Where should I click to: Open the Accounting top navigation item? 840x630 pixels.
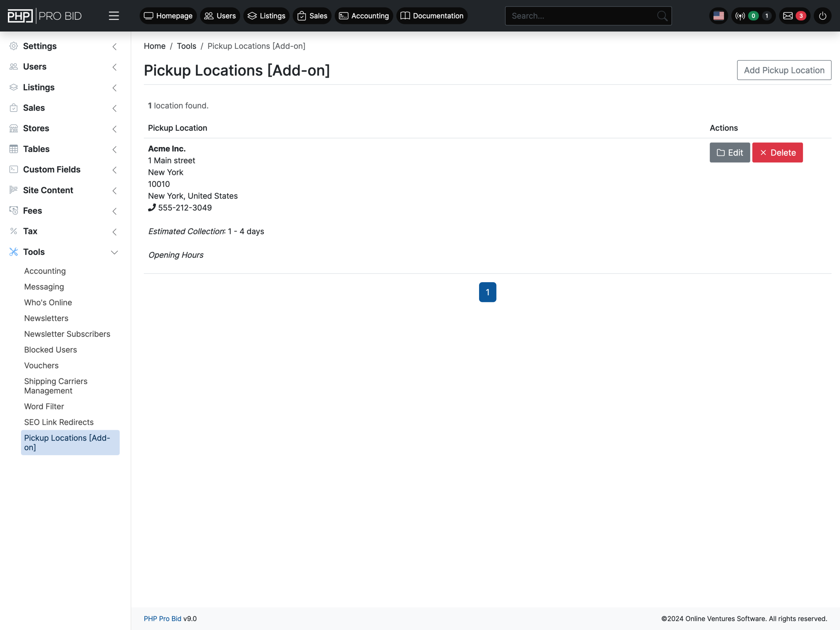click(364, 16)
